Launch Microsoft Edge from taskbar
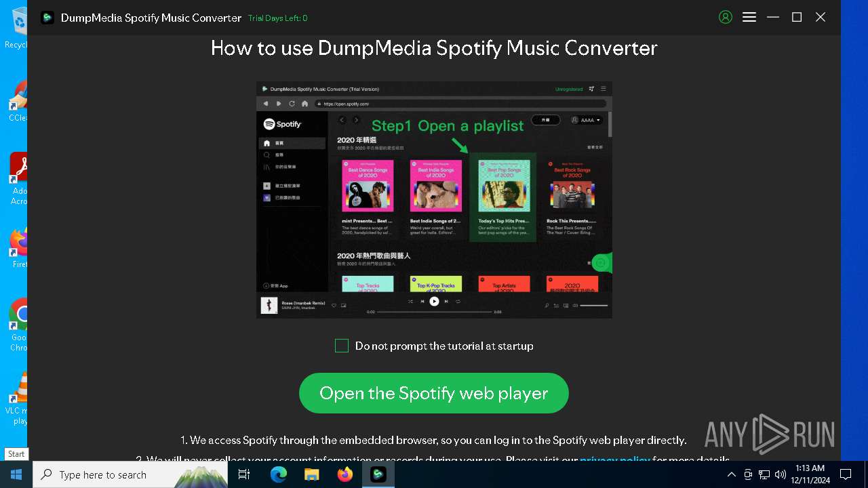Image resolution: width=868 pixels, height=488 pixels. 279,474
